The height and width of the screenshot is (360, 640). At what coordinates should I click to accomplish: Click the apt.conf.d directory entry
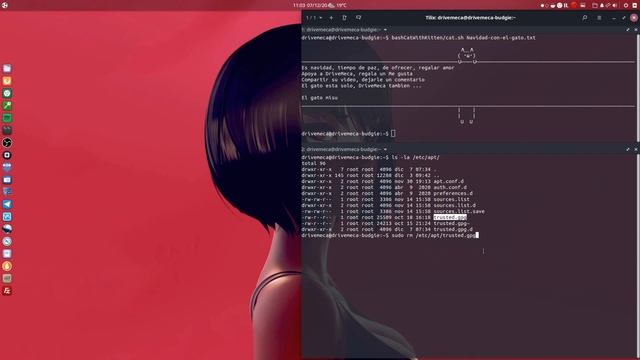click(449, 181)
